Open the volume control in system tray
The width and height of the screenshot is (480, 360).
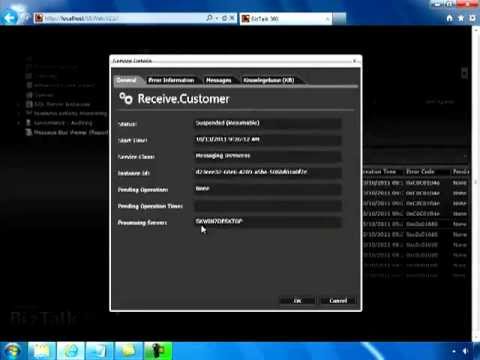point(466,351)
